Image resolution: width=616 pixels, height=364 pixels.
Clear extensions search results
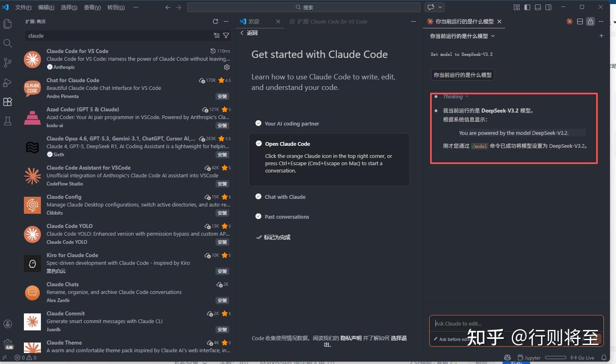tap(217, 36)
